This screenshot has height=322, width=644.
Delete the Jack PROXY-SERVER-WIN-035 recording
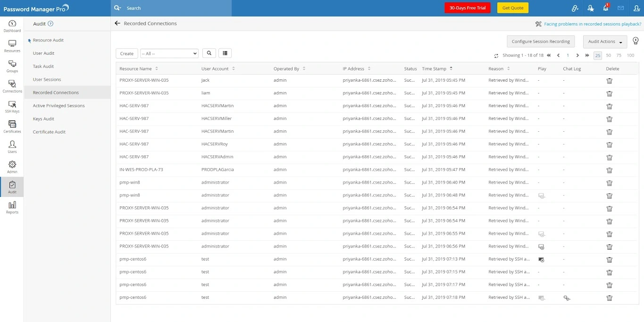(x=609, y=81)
